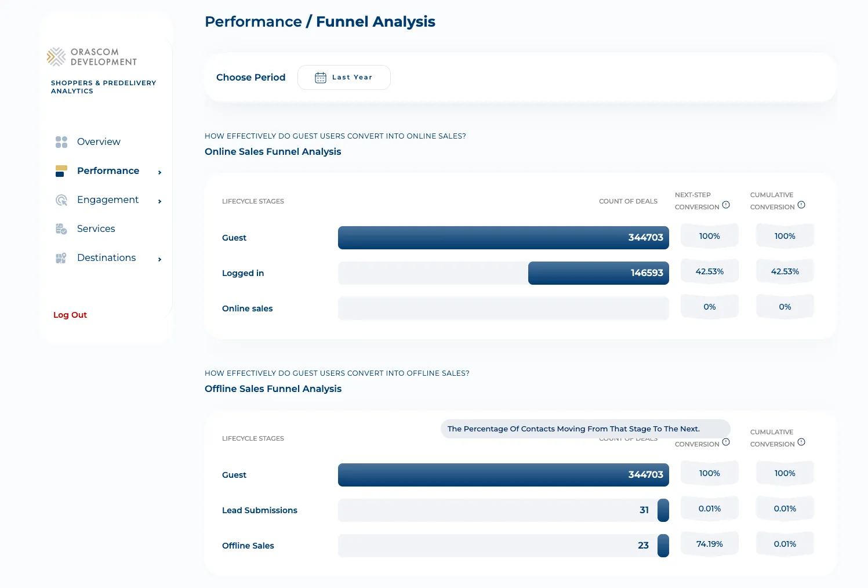
Task: Click Offline Guest 100% cumulative conversion
Action: pyautogui.click(x=785, y=473)
